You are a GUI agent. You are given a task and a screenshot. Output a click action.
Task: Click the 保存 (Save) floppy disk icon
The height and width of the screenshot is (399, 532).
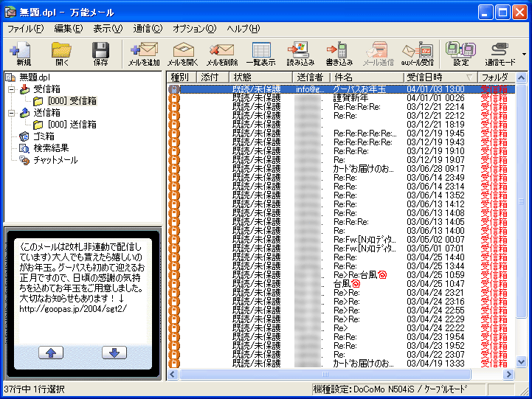click(x=100, y=54)
